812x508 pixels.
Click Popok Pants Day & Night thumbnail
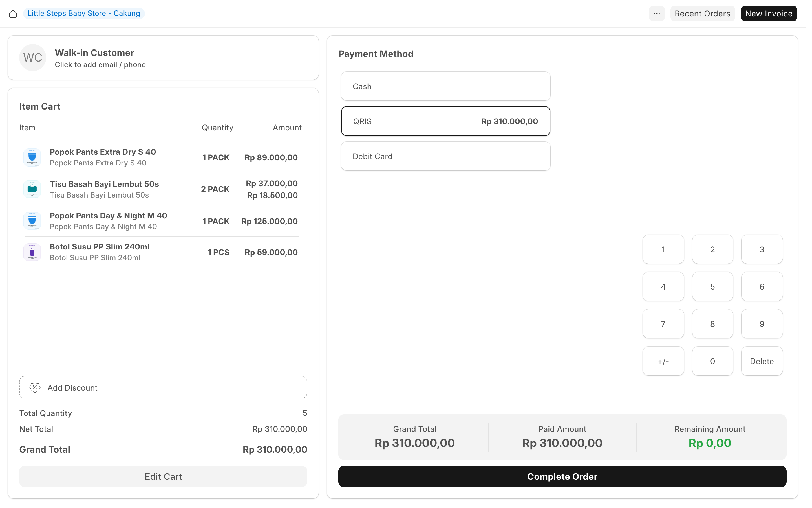(x=32, y=221)
